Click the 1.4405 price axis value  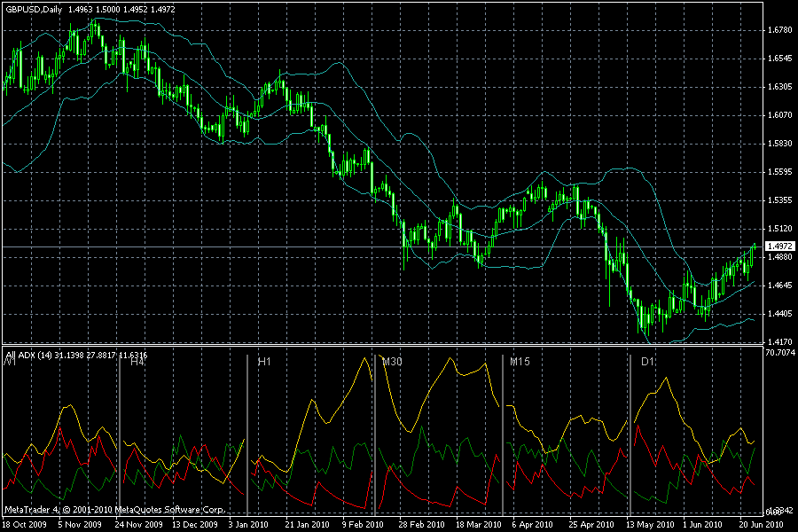(x=780, y=314)
